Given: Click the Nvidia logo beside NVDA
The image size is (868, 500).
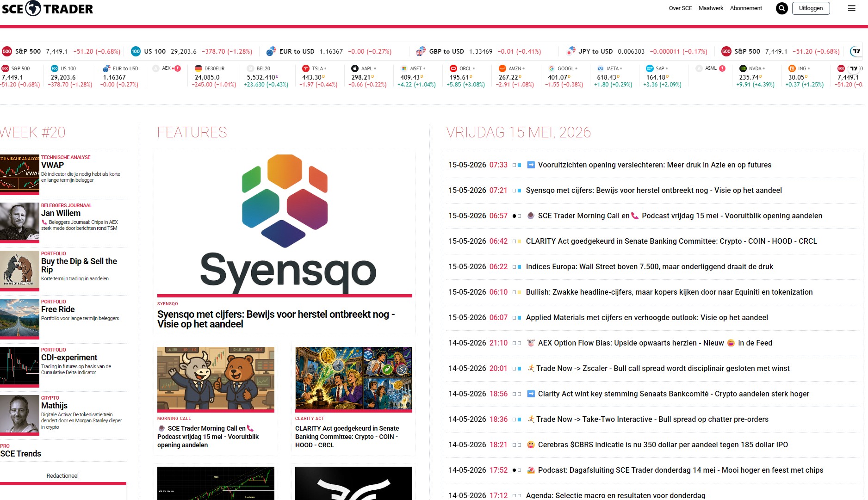Looking at the screenshot, I should point(743,68).
